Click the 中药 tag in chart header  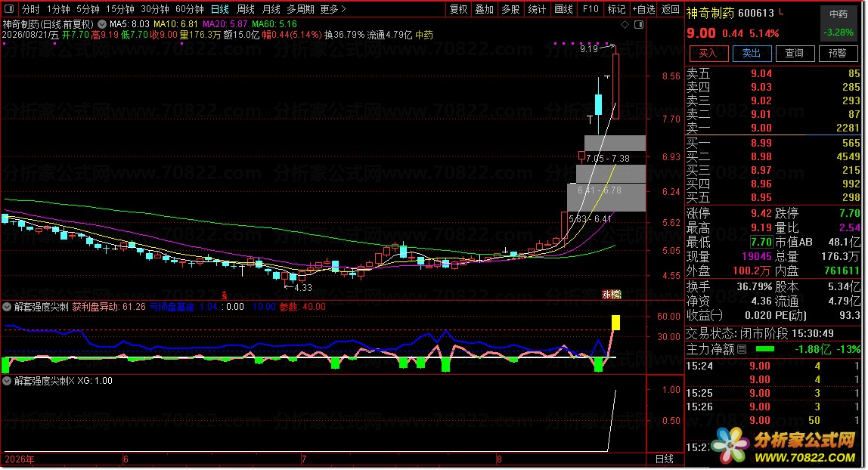[x=424, y=35]
